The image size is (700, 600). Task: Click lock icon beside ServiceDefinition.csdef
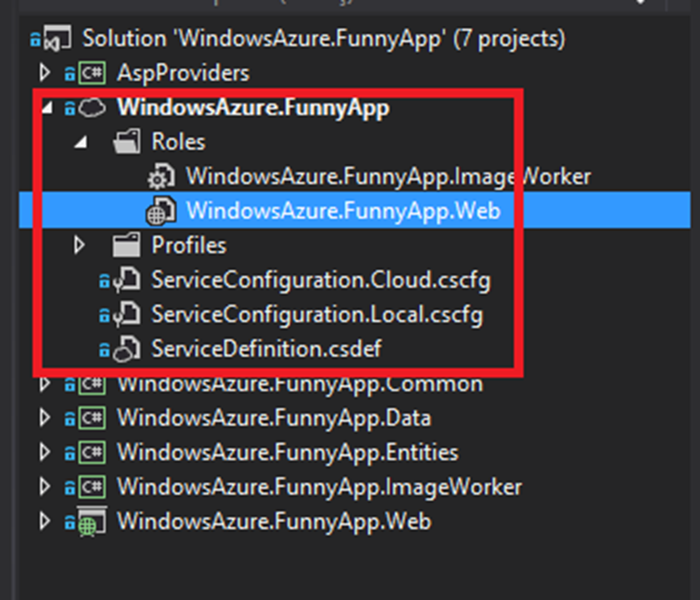pos(104,350)
